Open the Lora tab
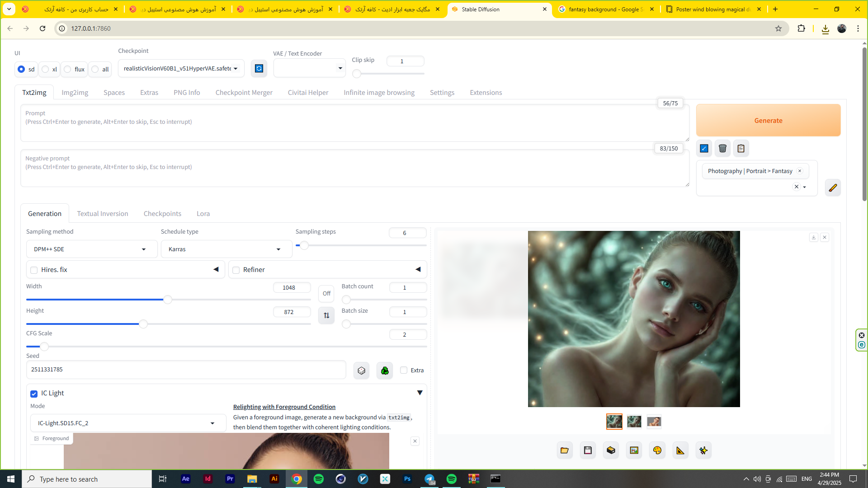Image resolution: width=868 pixels, height=488 pixels. point(203,213)
